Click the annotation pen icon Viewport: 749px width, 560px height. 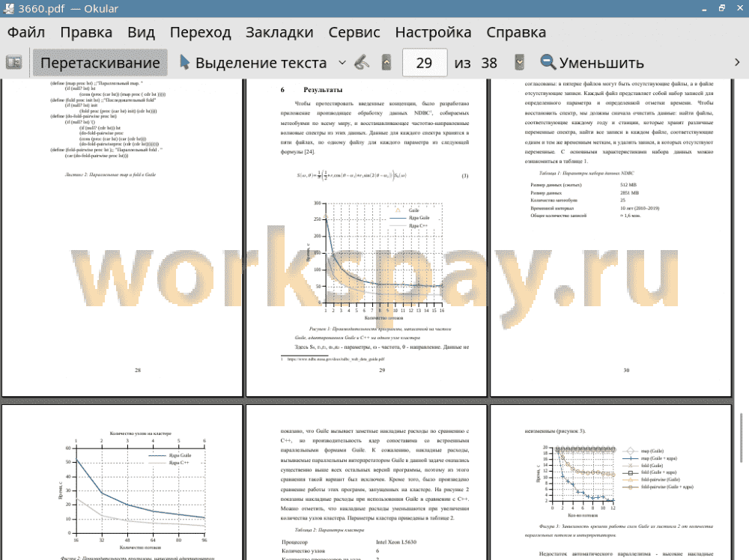(x=362, y=63)
